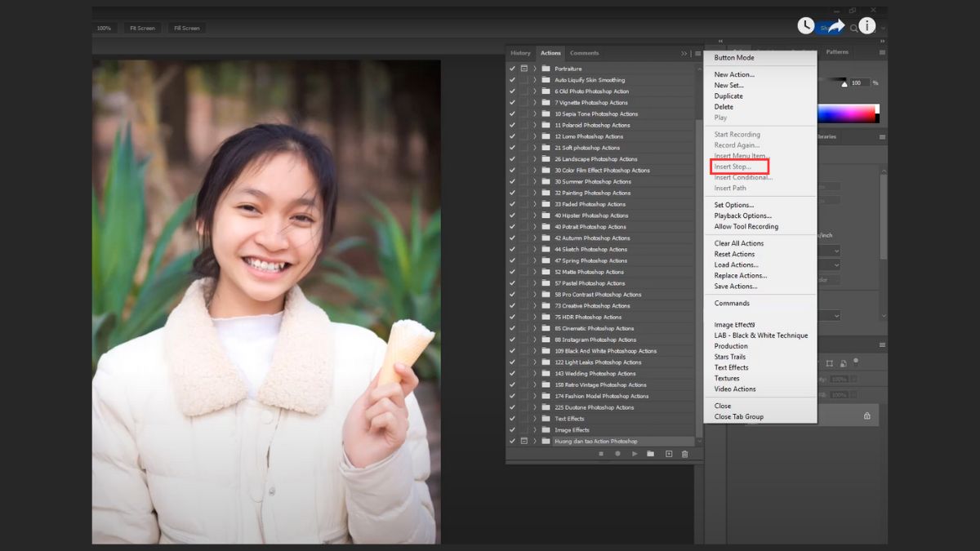Open the Patterns panel menu icon
This screenshot has height=551, width=980.
click(x=882, y=52)
